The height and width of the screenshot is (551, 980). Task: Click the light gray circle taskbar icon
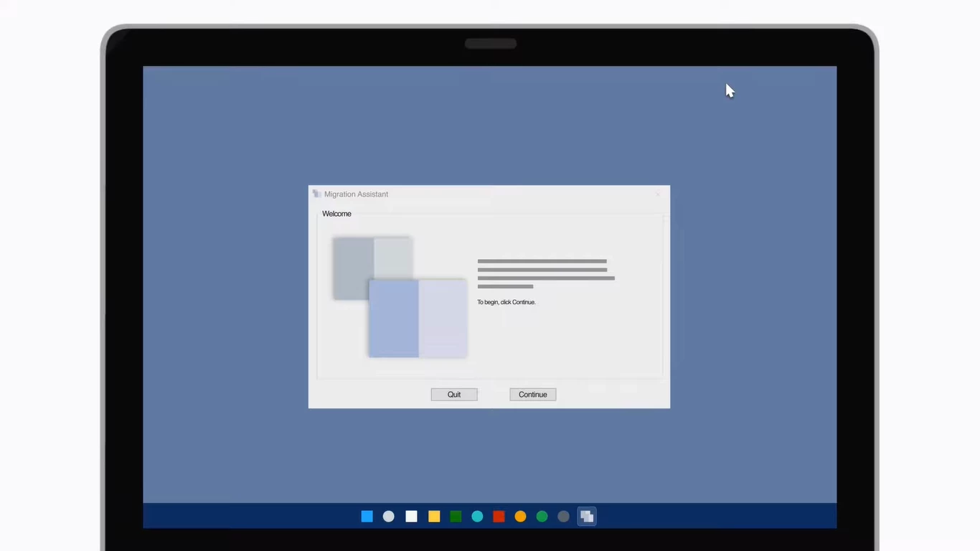coord(389,517)
